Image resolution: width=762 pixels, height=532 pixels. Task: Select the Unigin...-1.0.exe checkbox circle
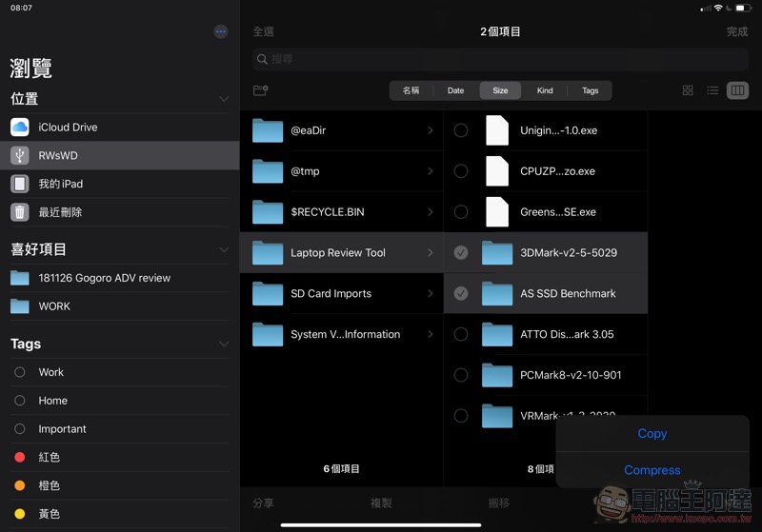click(461, 130)
